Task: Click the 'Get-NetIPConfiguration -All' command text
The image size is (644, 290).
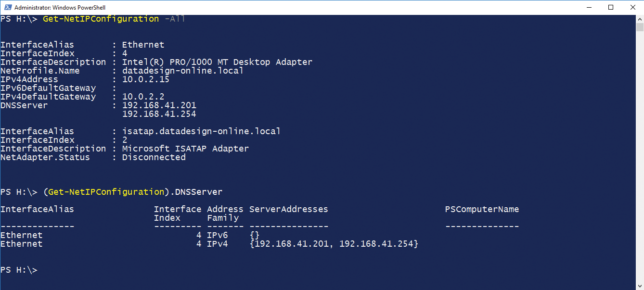Action: [114, 19]
